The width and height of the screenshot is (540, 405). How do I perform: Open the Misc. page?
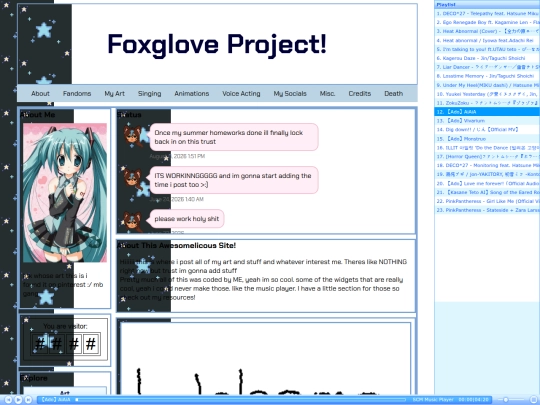327,93
